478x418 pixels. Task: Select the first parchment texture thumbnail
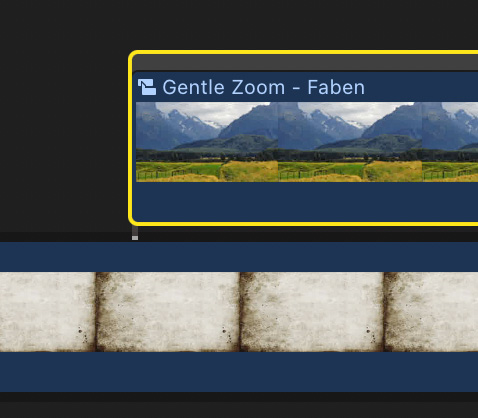click(48, 312)
